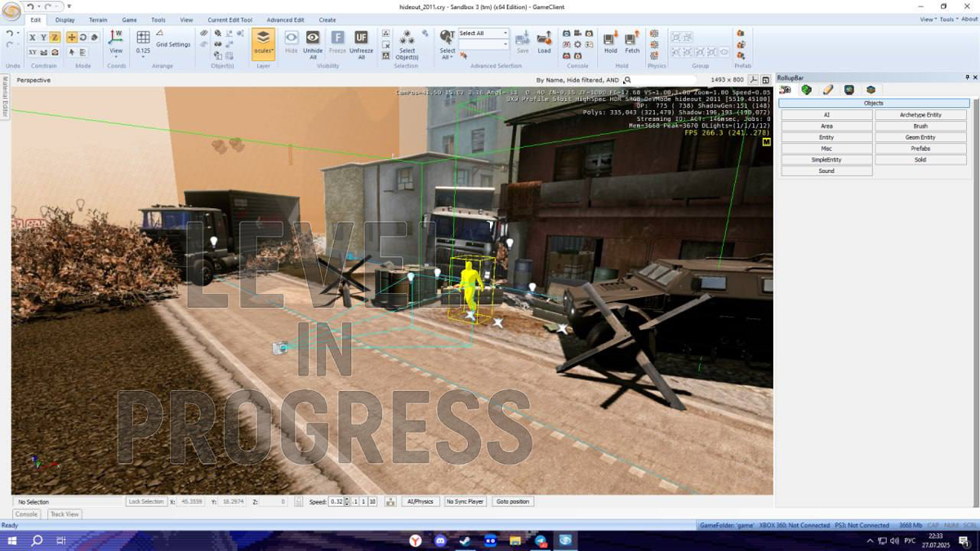
Task: Click the Unhide All eye icon
Action: point(313,38)
